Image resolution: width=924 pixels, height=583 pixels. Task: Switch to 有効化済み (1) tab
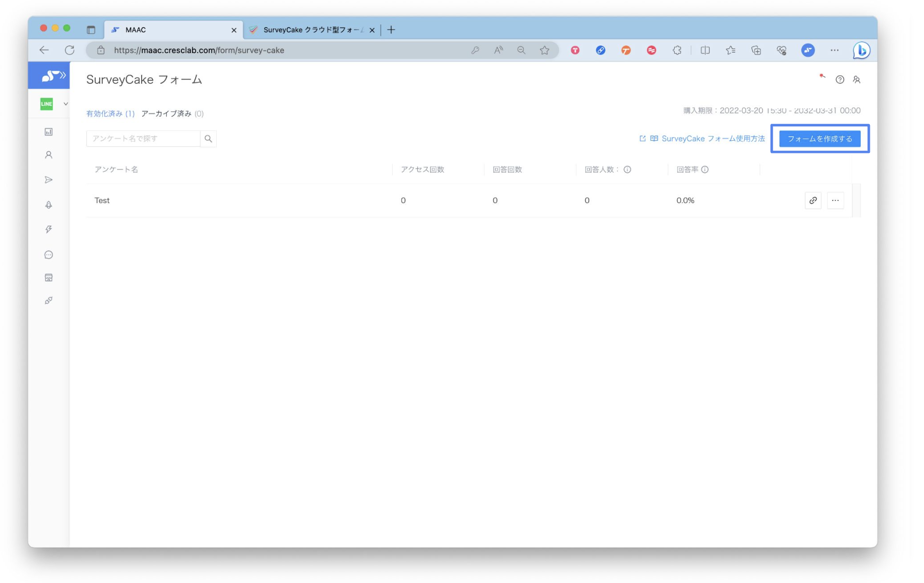tap(110, 114)
